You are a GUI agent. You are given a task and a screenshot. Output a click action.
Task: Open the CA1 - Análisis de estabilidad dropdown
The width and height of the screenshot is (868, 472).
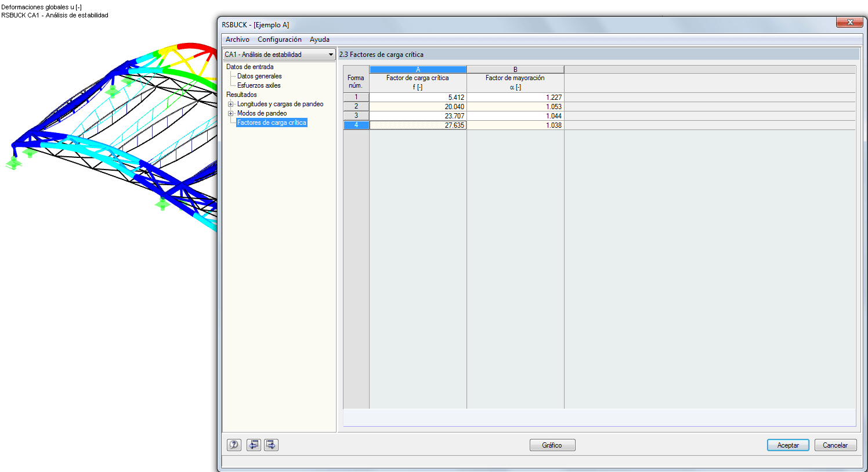tap(279, 55)
